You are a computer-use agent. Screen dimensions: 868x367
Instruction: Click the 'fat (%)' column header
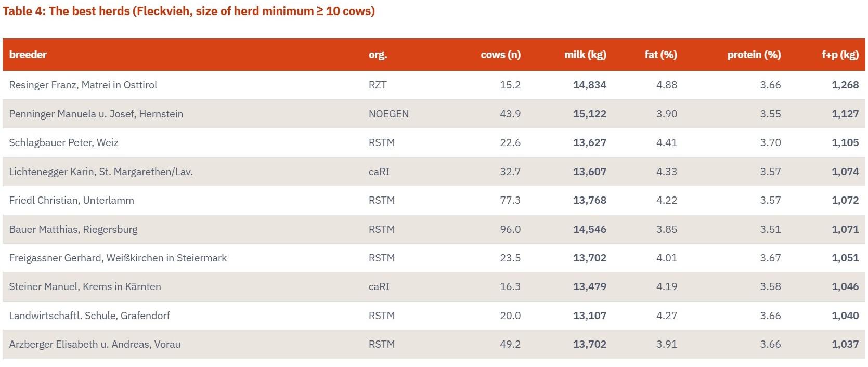660,55
